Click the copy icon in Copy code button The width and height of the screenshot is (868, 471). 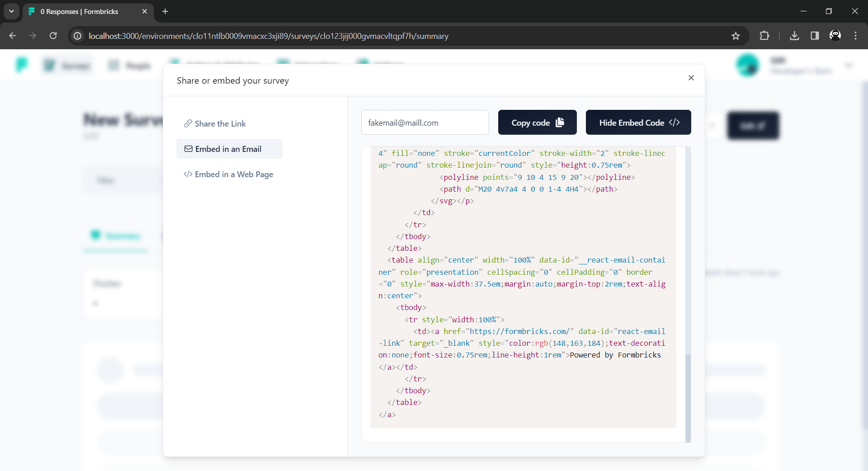tap(560, 122)
